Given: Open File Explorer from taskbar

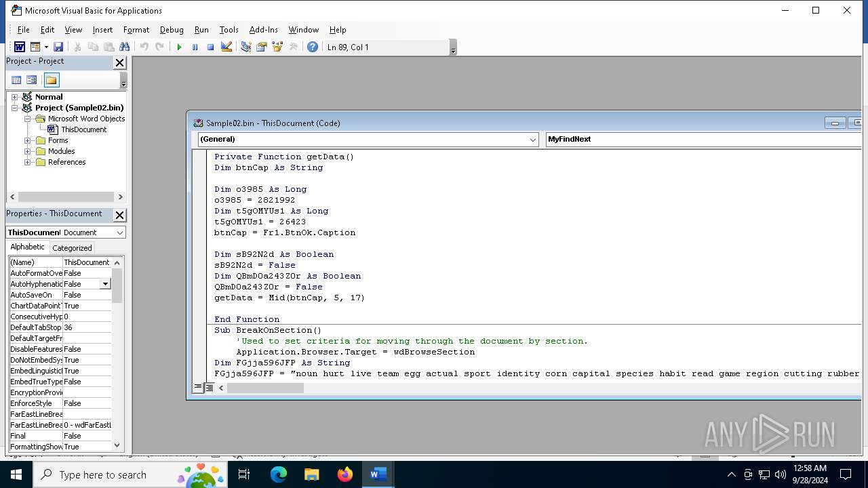Looking at the screenshot, I should 312,474.
